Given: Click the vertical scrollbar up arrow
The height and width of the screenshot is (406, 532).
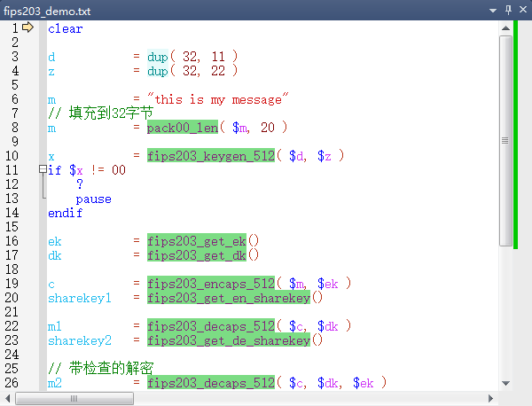Looking at the screenshot, I should coord(505,27).
